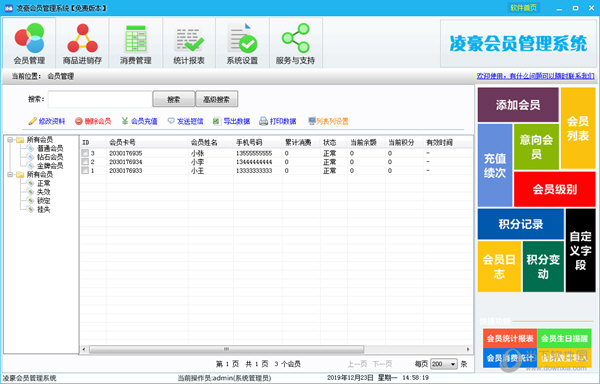Select 金牌会员 in the tree
Screen dimensions: 600x384
[x=50, y=166]
